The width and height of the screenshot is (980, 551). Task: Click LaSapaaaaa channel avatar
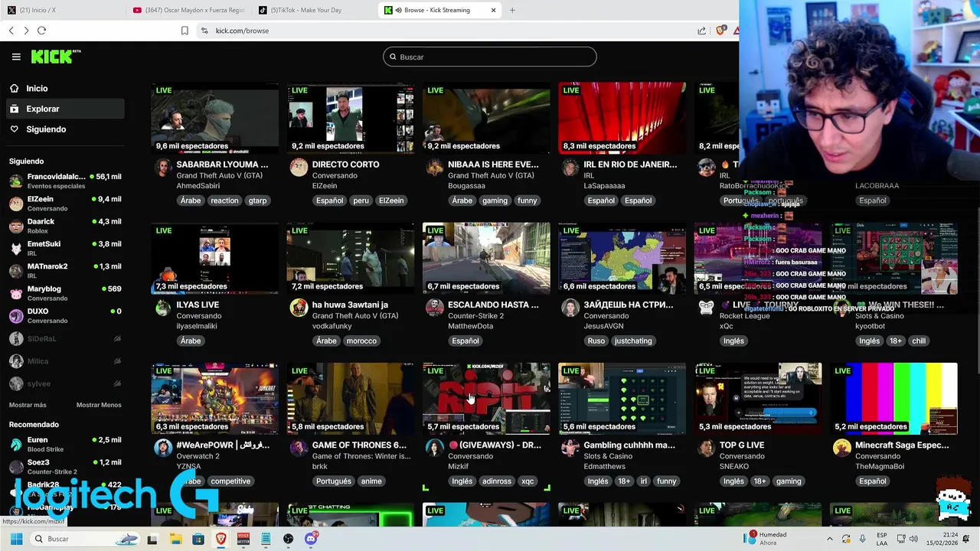tap(570, 168)
